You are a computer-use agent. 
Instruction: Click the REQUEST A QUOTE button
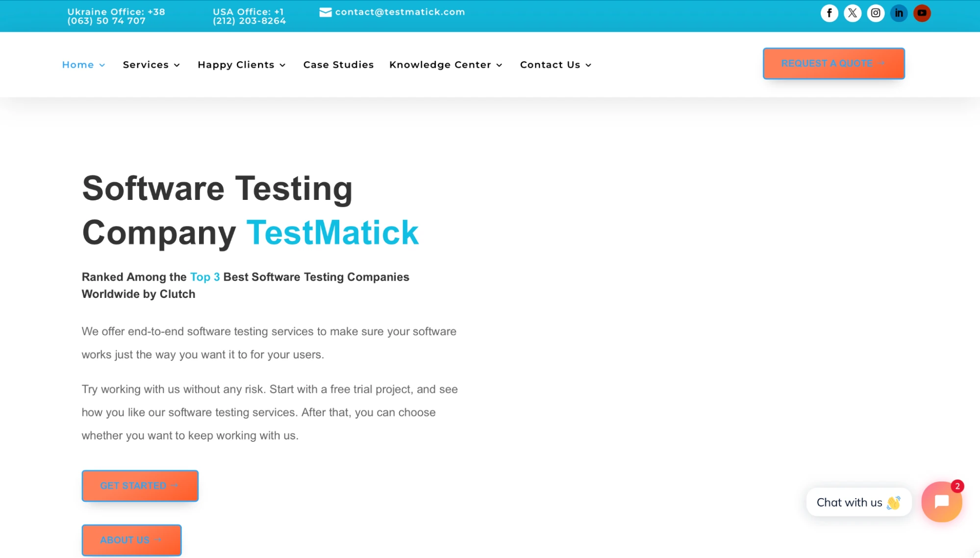pyautogui.click(x=833, y=63)
